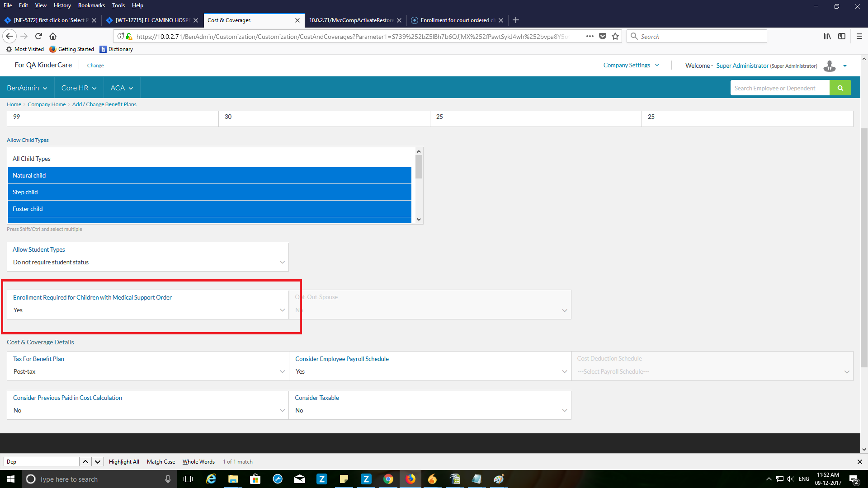Click the Change company link

point(95,66)
